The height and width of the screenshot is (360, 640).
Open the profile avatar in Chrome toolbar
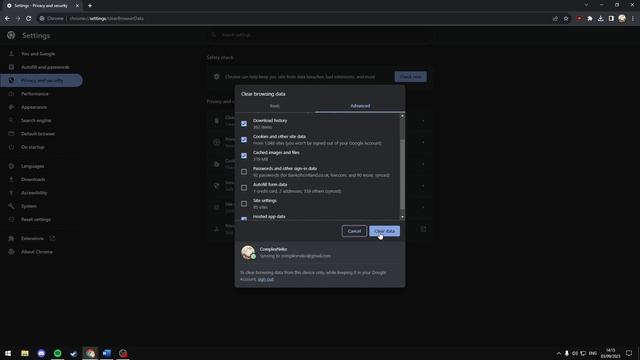pos(622,18)
